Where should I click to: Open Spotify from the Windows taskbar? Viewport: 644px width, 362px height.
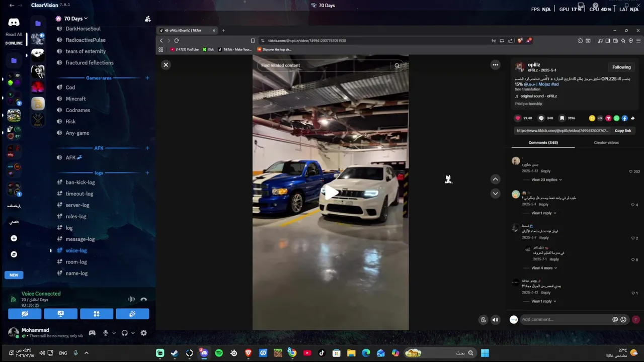(x=219, y=353)
